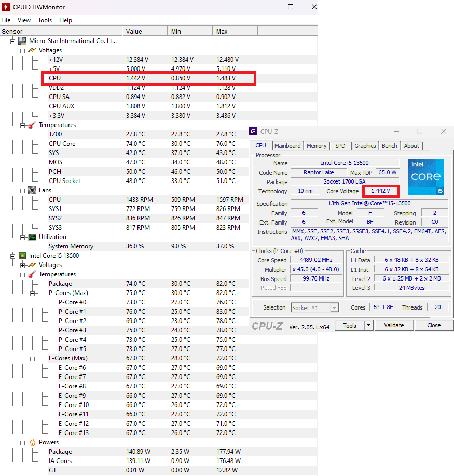Collapse the Intel Core i5 13500 node
Image resolution: width=454 pixels, height=476 pixels.
tap(13, 256)
